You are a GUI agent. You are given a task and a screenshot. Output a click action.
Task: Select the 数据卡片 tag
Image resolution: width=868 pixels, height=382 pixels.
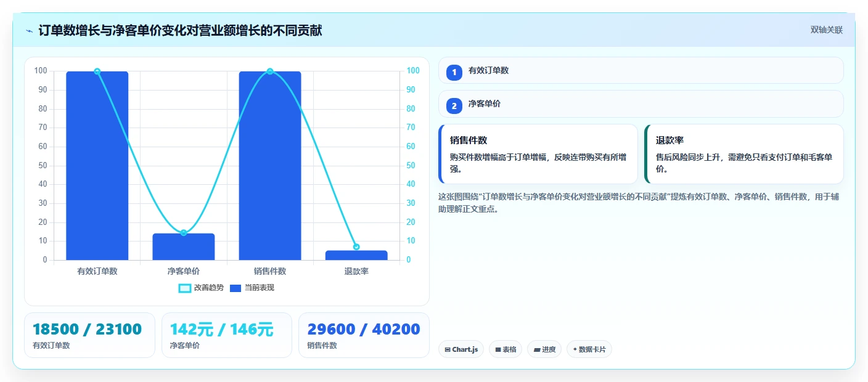pyautogui.click(x=589, y=349)
